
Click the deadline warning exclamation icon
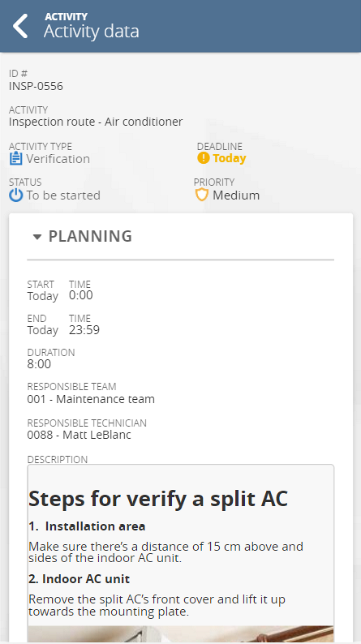204,158
